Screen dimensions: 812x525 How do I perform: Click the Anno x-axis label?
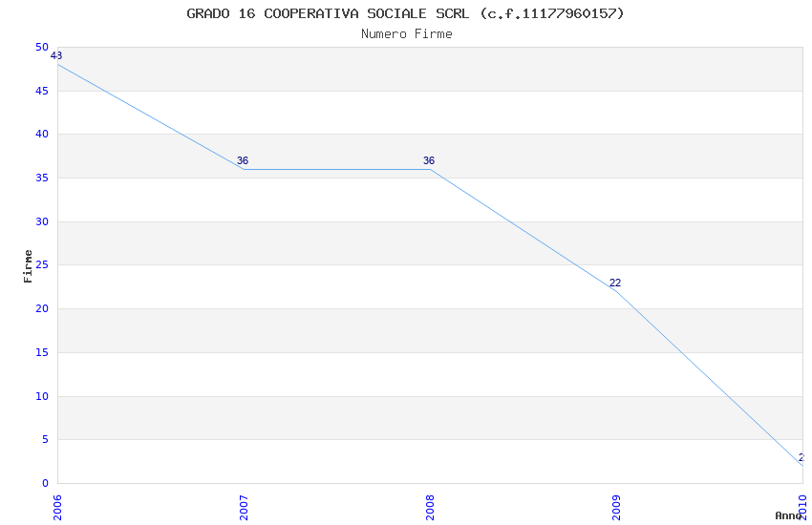[x=788, y=515]
